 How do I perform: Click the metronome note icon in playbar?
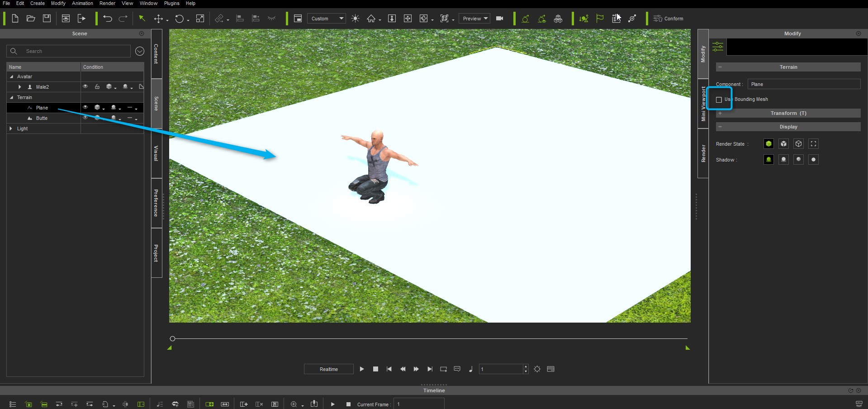[x=471, y=369]
